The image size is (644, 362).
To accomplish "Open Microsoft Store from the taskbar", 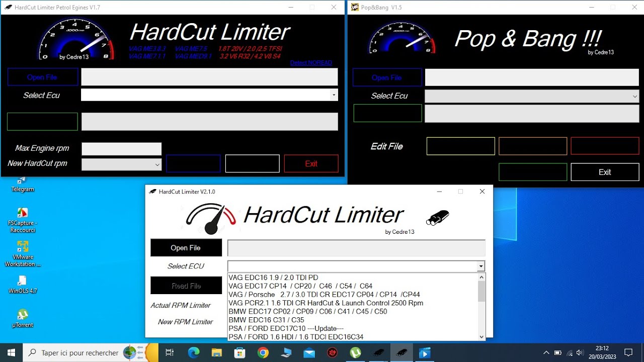I will click(x=240, y=353).
